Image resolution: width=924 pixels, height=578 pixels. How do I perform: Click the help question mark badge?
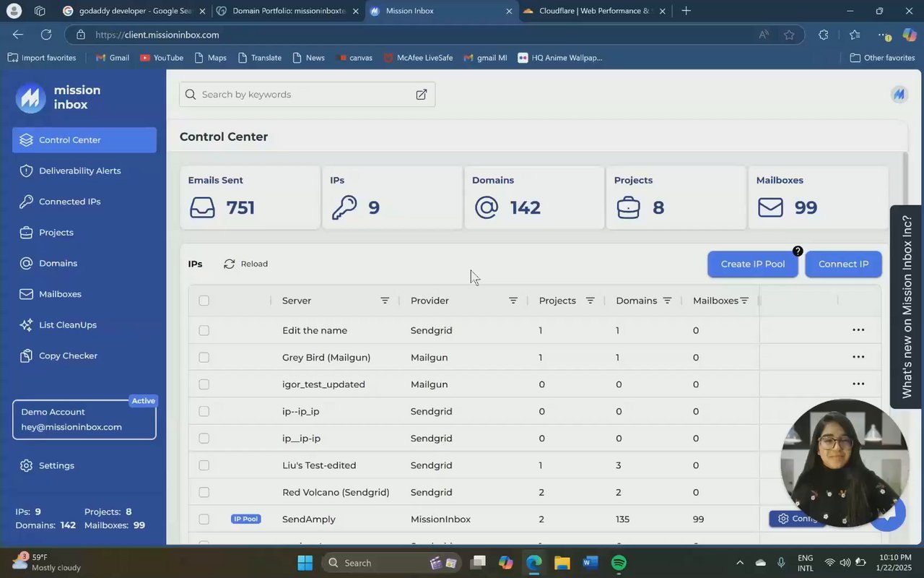point(797,251)
